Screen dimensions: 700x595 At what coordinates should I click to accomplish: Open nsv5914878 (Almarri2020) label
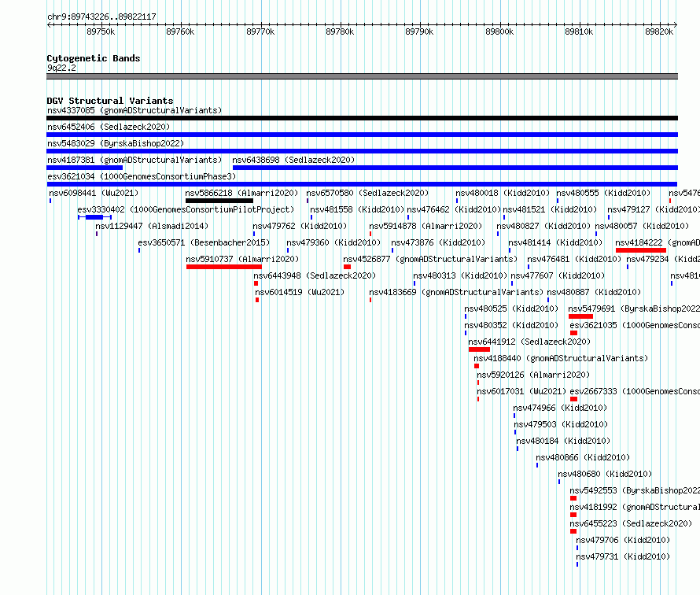pos(426,226)
